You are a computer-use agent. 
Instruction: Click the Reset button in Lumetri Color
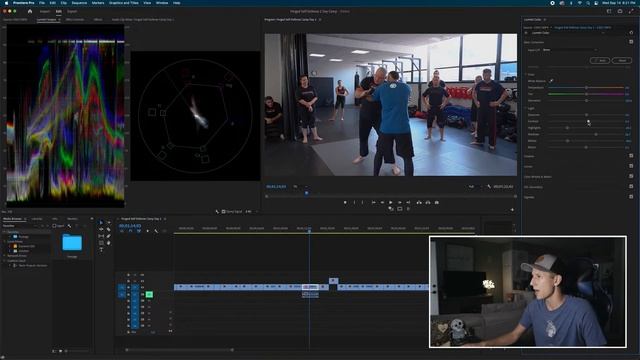(622, 60)
